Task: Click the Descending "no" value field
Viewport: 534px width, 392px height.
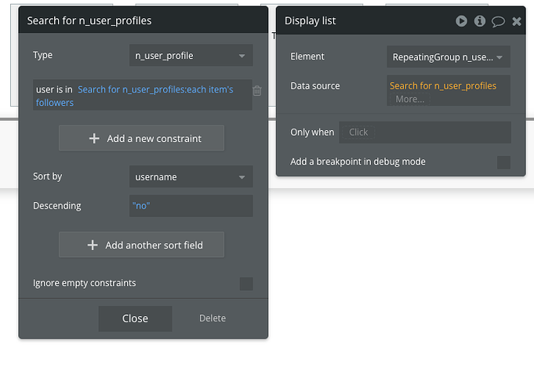Action: (x=191, y=206)
